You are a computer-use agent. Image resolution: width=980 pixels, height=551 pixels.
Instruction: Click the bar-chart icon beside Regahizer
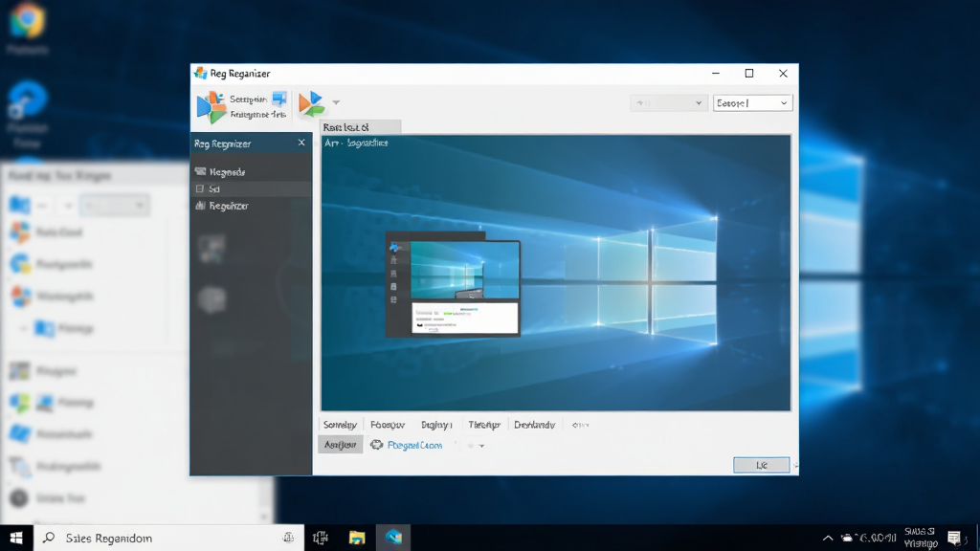point(200,205)
